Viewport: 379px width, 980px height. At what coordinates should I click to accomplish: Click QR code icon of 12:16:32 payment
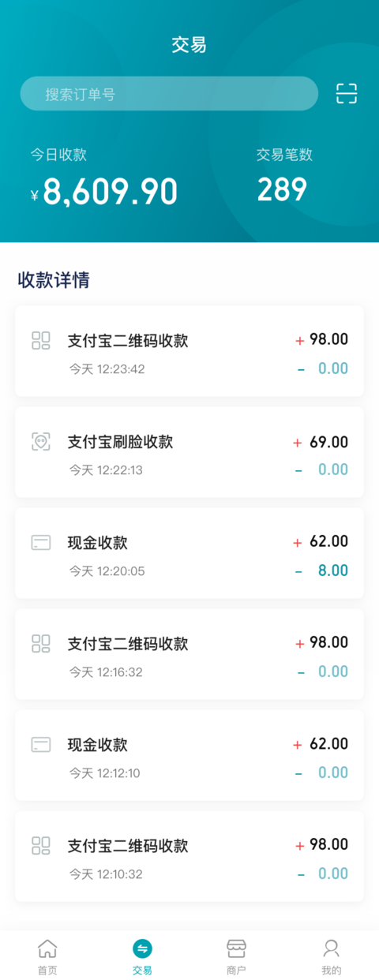41,644
